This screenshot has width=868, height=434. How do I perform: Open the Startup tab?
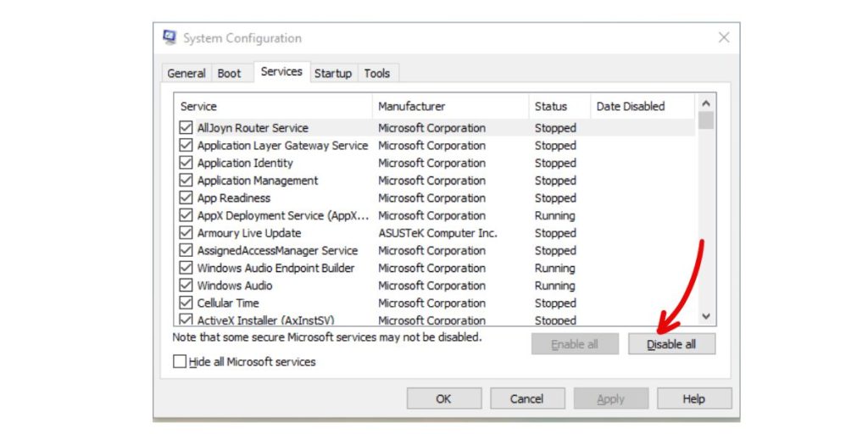point(332,73)
